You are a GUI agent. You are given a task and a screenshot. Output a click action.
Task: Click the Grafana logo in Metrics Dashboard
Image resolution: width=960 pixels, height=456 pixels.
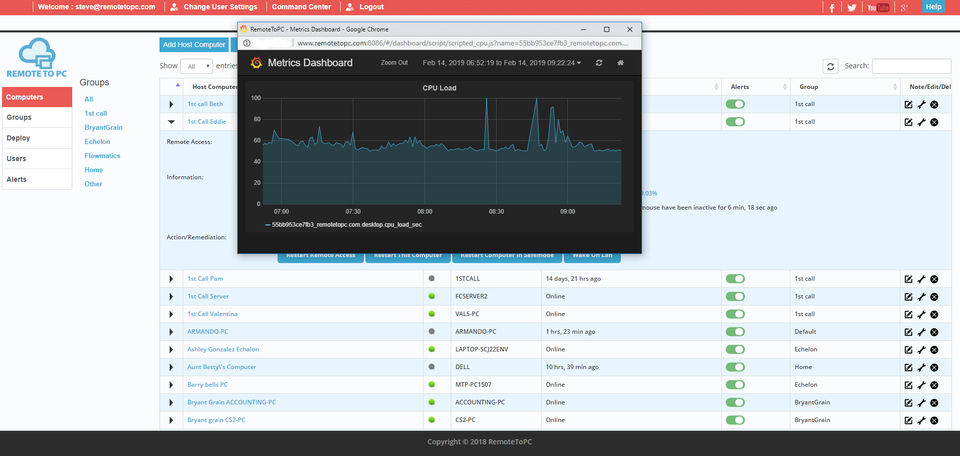257,63
